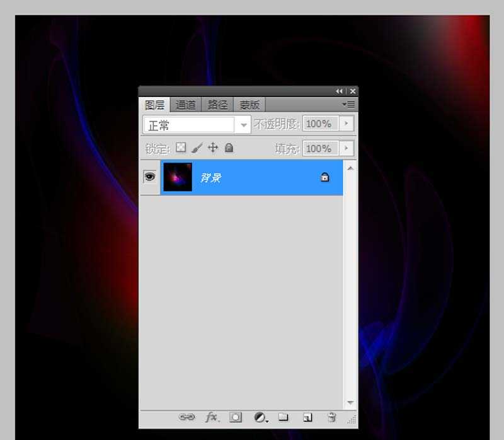Viewport: 504px width, 440px height.
Task: Hide the 背景 layer visibility
Action: (x=149, y=177)
